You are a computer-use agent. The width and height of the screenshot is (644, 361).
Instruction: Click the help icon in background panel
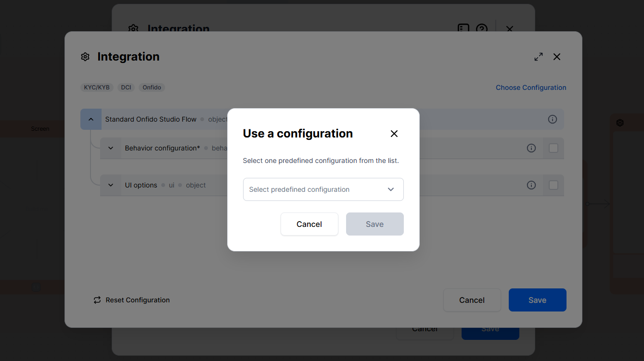(x=482, y=28)
